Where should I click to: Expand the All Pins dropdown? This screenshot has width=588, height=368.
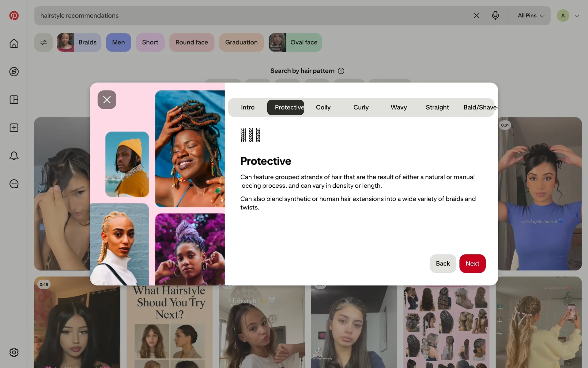pyautogui.click(x=531, y=16)
